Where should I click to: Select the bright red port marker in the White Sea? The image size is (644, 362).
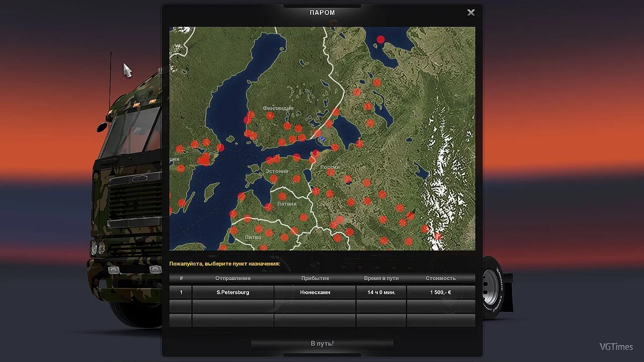(380, 39)
